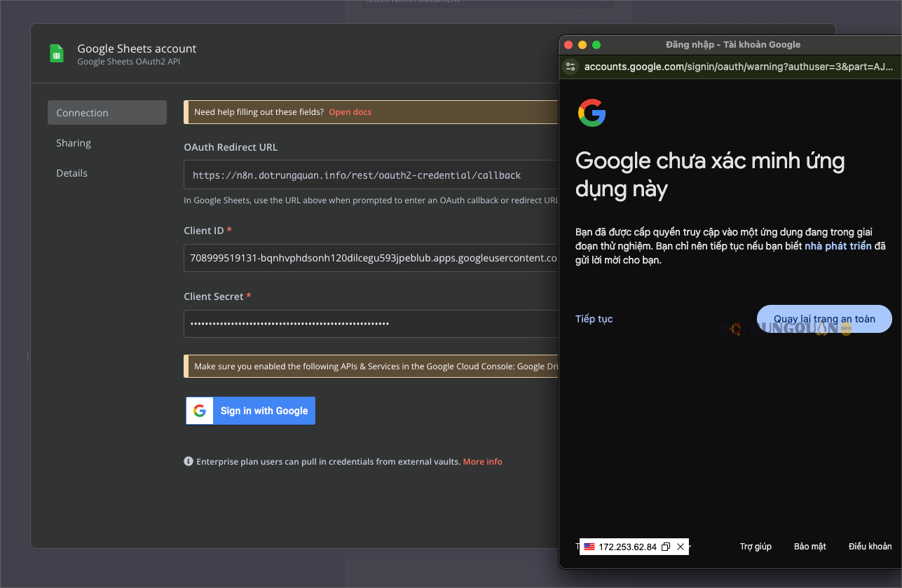902x588 pixels.
Task: Click the Google logo in sign-in popup
Action: pyautogui.click(x=592, y=113)
